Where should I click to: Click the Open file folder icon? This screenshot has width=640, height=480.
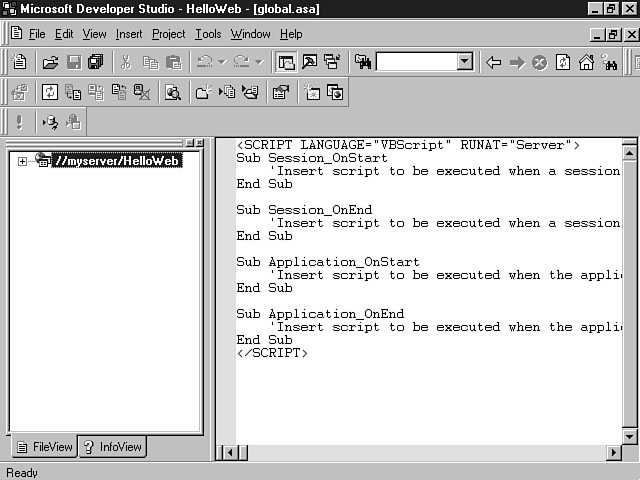pos(50,62)
